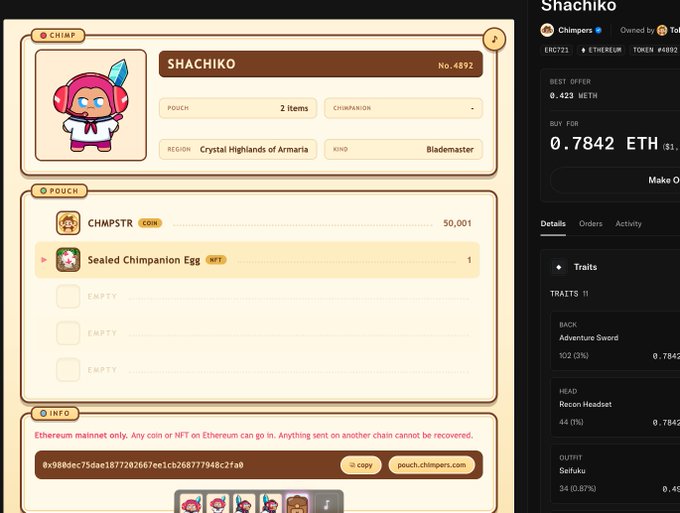The image size is (680, 513).
Task: Click the CHIMP section label
Action: pos(58,36)
